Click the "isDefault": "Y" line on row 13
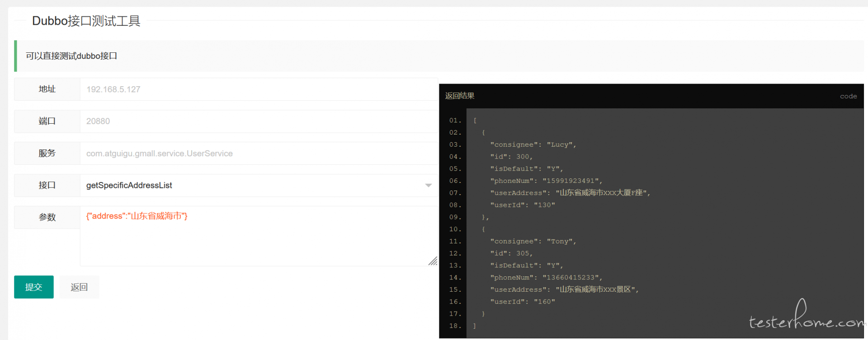The width and height of the screenshot is (868, 340). (527, 265)
